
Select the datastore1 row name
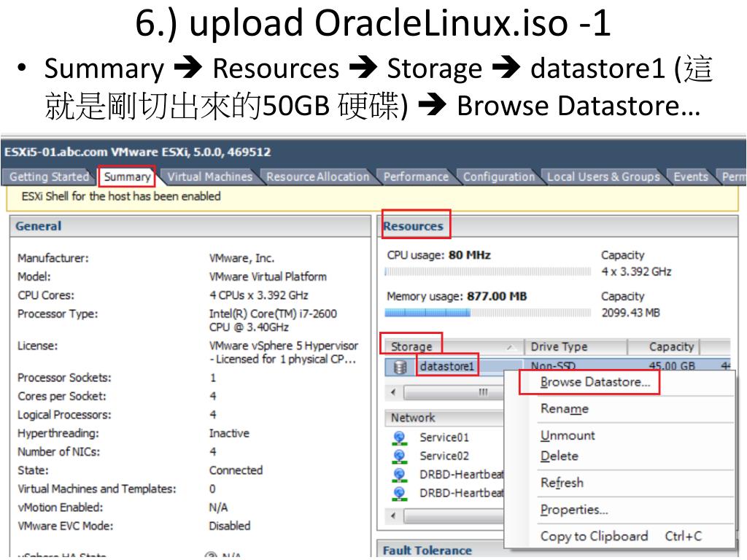(447, 366)
